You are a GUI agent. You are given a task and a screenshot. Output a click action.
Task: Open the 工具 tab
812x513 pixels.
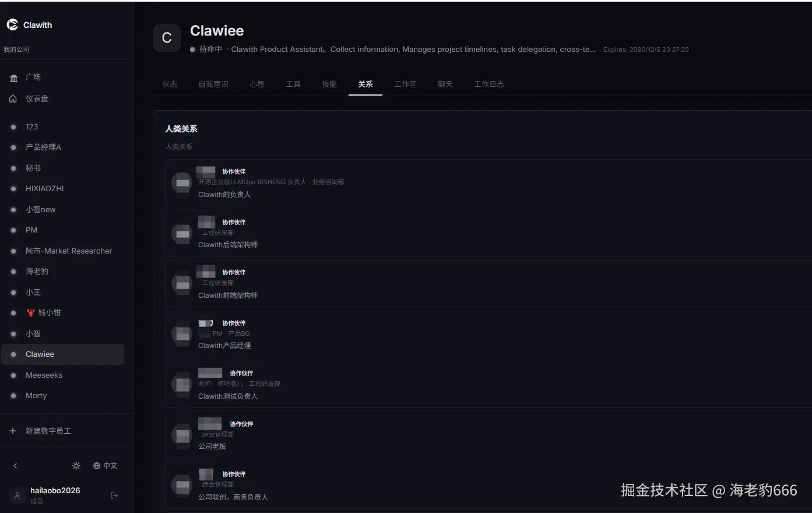click(x=293, y=84)
